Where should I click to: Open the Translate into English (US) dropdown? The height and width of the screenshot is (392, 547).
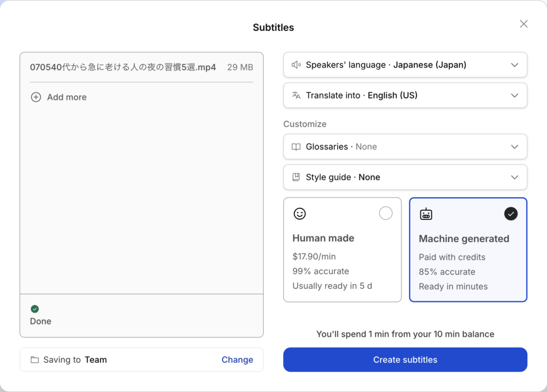[x=405, y=95]
